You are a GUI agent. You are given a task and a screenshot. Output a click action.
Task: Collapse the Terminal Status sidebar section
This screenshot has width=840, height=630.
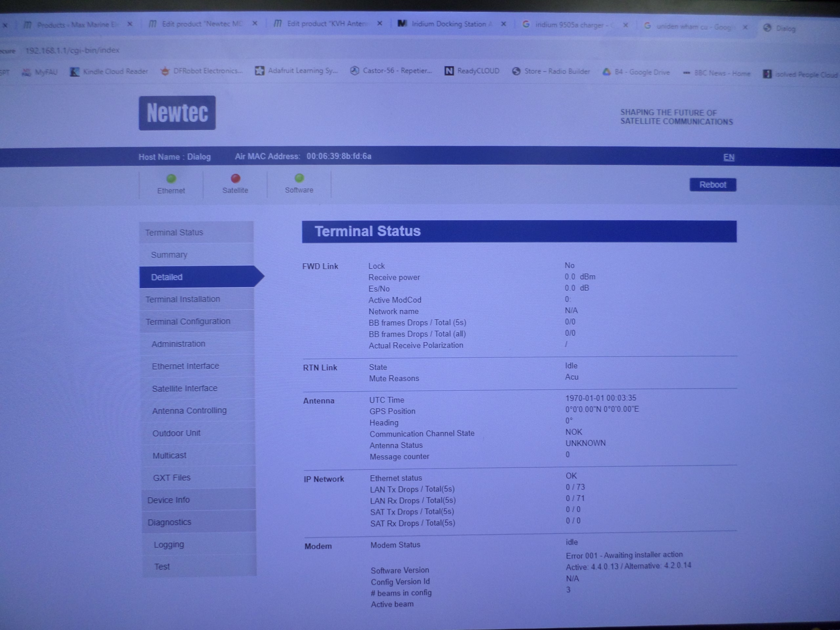174,232
